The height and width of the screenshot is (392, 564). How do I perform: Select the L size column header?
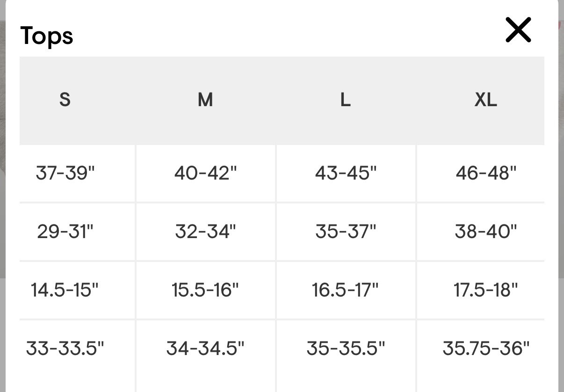345,100
